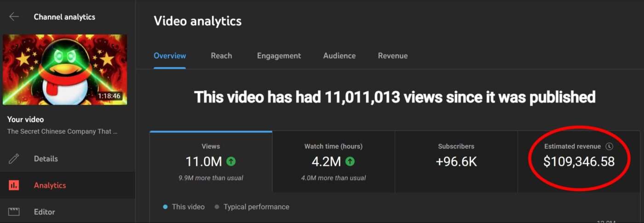The height and width of the screenshot is (223, 644).
Task: Switch to the Engagement tab
Action: pos(279,56)
